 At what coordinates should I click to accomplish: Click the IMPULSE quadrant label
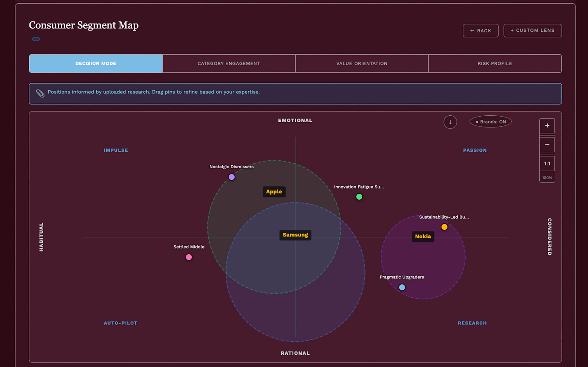[116, 150]
